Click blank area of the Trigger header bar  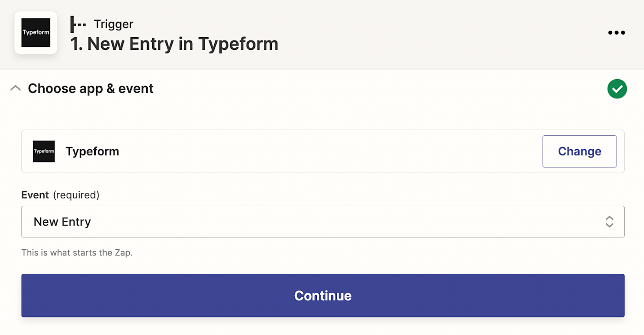point(414,33)
